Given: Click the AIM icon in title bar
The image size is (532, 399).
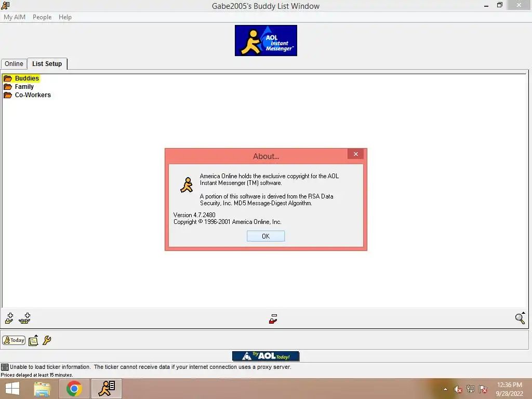Looking at the screenshot, I should coord(5,5).
